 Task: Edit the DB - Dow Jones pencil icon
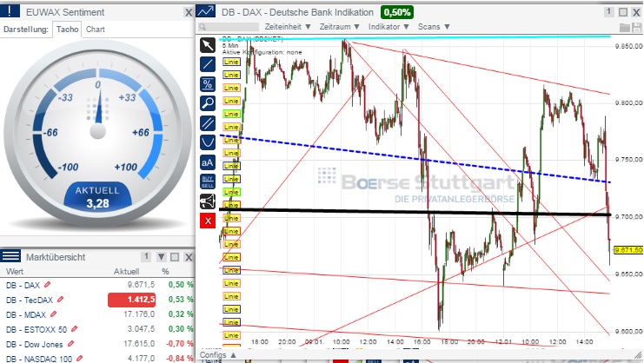click(x=70, y=344)
